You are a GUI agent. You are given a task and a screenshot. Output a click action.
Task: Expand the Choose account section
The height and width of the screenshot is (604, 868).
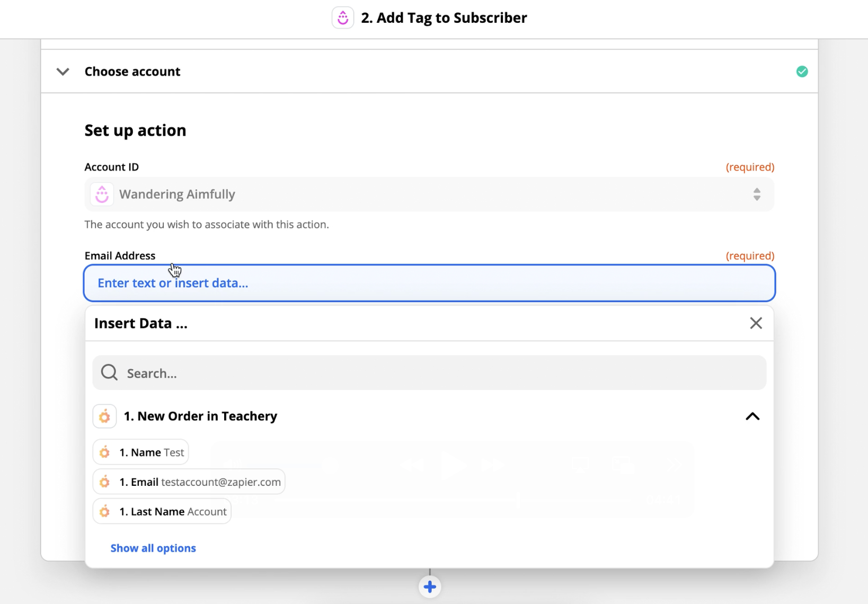(x=63, y=72)
